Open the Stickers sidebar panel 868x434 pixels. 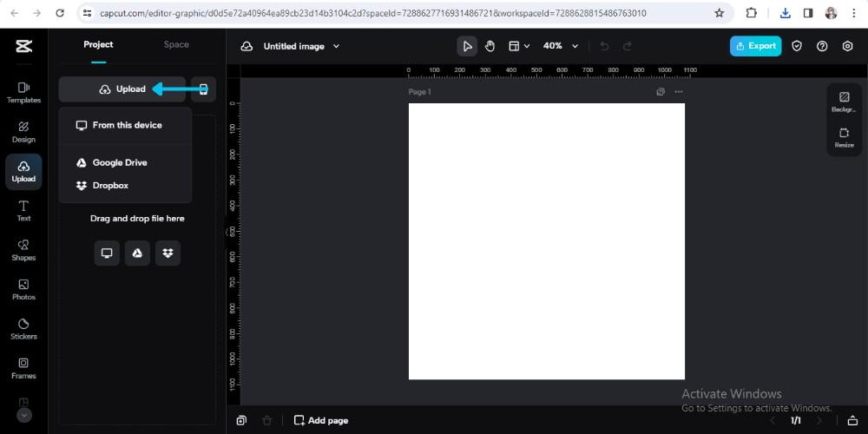[x=23, y=329]
